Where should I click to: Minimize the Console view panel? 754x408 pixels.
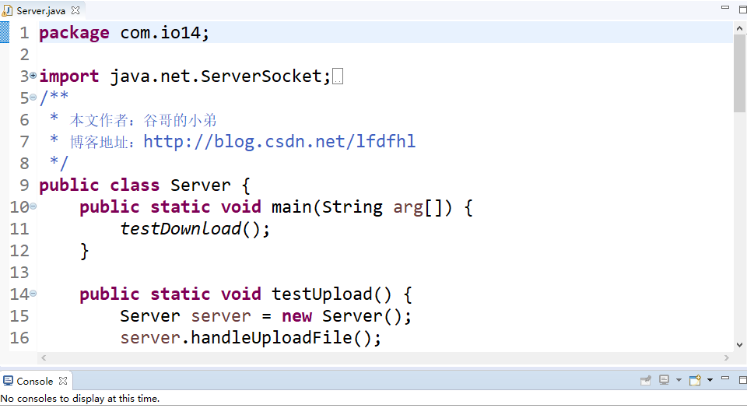pos(725,381)
